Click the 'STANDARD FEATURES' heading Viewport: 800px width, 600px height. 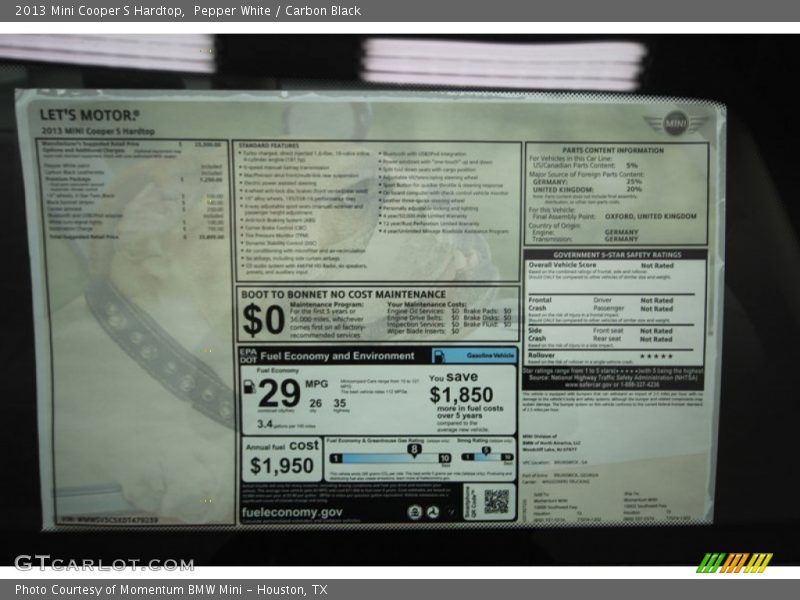point(269,146)
